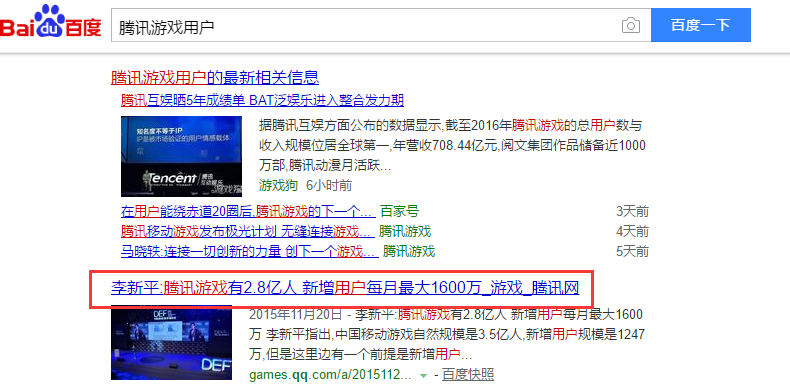
Task: Click the 百家号 source label
Action: 399,211
